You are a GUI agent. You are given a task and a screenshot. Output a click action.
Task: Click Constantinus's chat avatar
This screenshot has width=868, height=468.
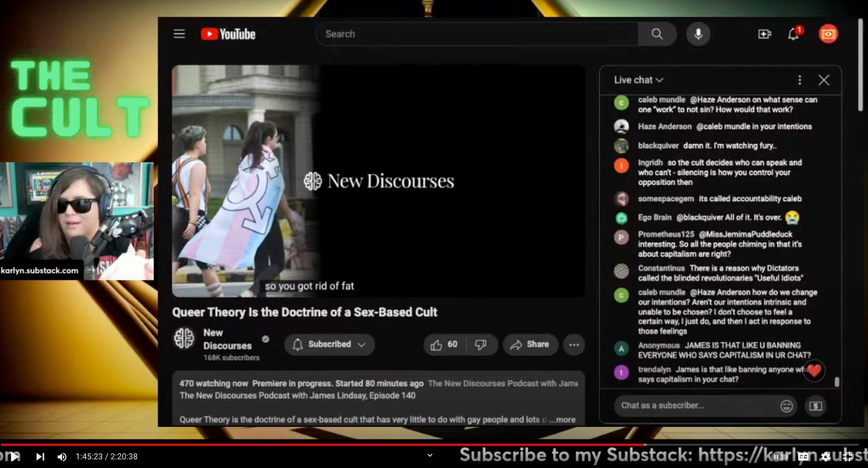(621, 271)
